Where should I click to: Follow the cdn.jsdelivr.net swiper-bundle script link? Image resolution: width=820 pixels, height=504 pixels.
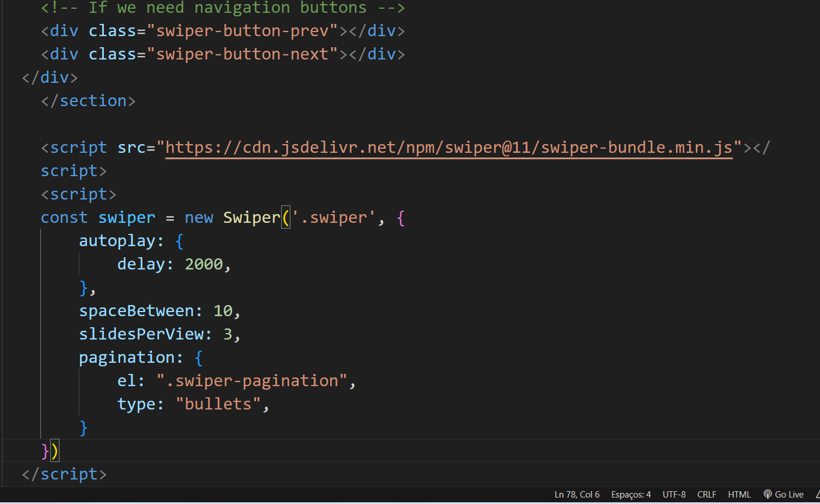pyautogui.click(x=449, y=148)
